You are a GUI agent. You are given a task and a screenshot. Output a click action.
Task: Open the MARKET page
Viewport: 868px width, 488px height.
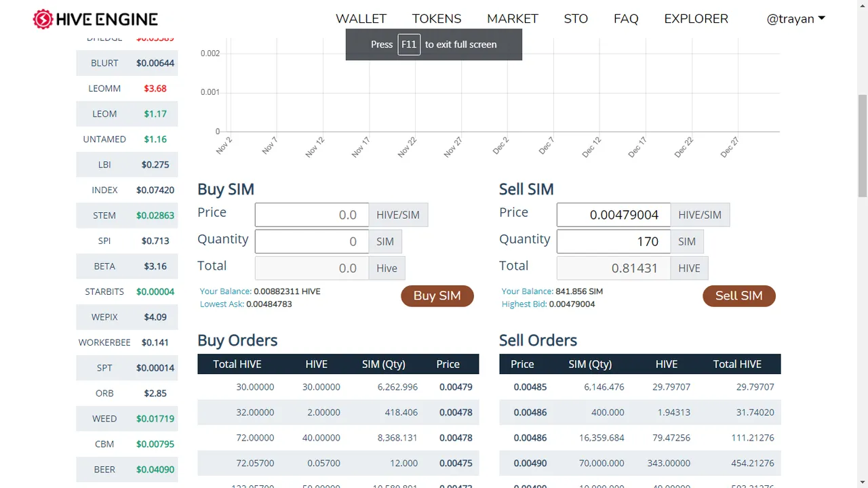click(x=513, y=19)
